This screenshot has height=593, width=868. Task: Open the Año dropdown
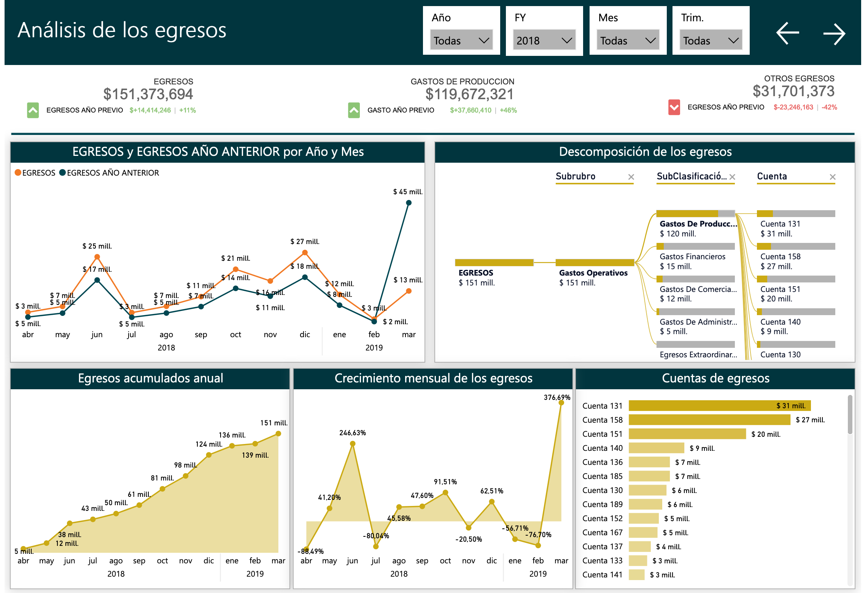pyautogui.click(x=461, y=40)
